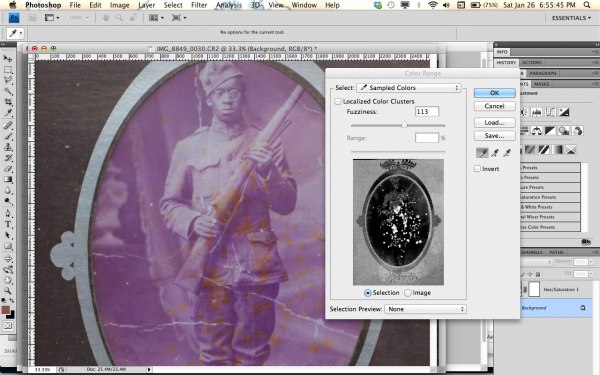Open the View Extras dropdown

(x=52, y=18)
